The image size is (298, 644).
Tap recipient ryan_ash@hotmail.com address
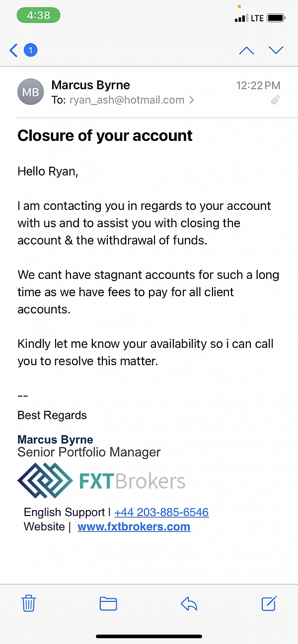(127, 100)
